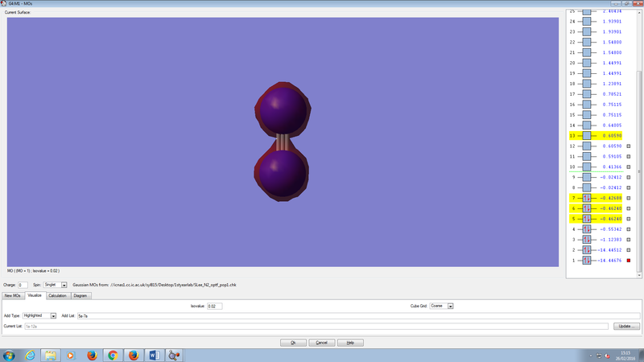Viewport: 644px width, 362px height.
Task: Select orbital 1 box at the list bottom
Action: pos(587,261)
